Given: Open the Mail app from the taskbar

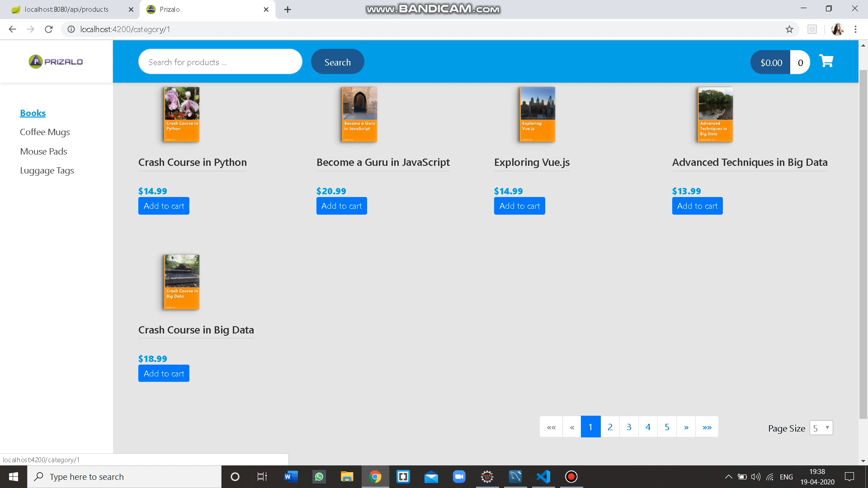Looking at the screenshot, I should click(x=431, y=477).
